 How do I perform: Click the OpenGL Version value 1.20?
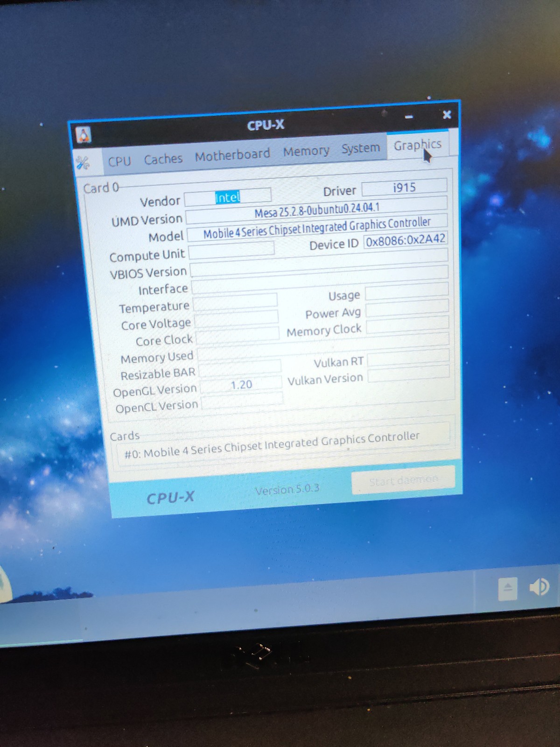pos(241,385)
